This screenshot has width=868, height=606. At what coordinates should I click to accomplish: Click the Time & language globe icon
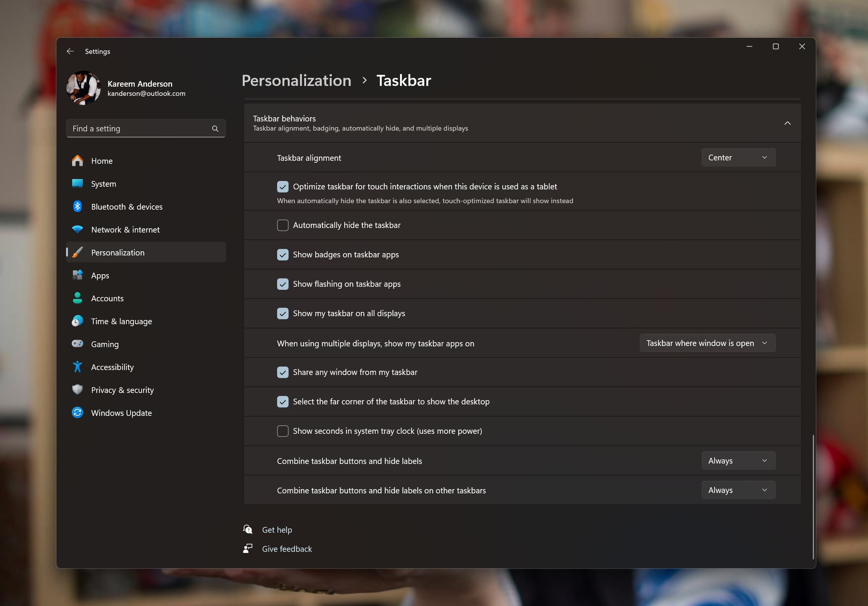(77, 321)
